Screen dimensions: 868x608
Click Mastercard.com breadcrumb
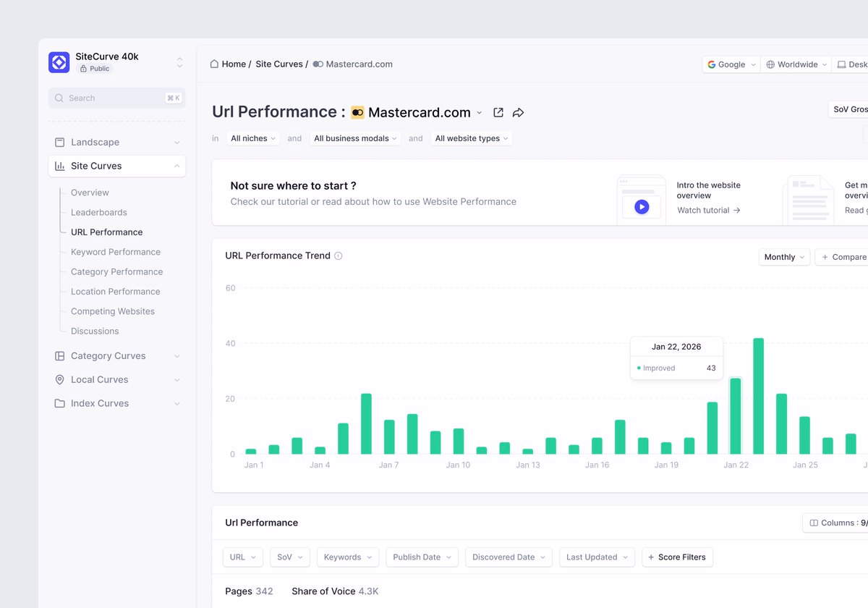point(353,64)
